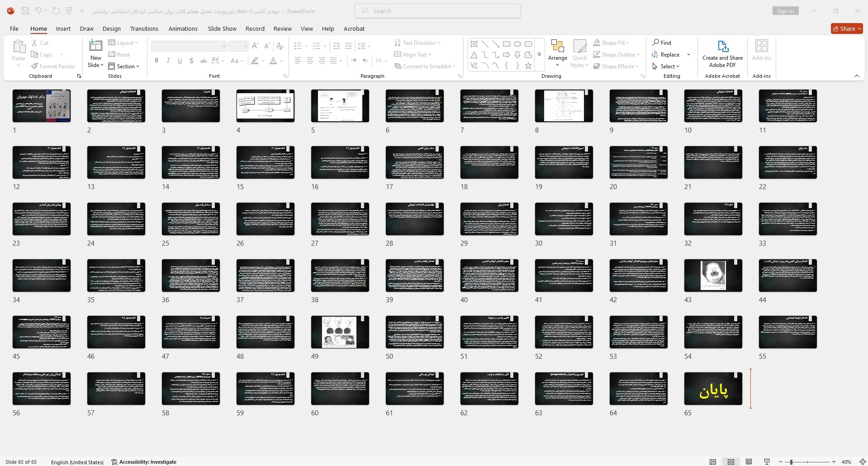The width and height of the screenshot is (868, 466).
Task: Open the Text Direction dropdown
Action: pyautogui.click(x=417, y=43)
